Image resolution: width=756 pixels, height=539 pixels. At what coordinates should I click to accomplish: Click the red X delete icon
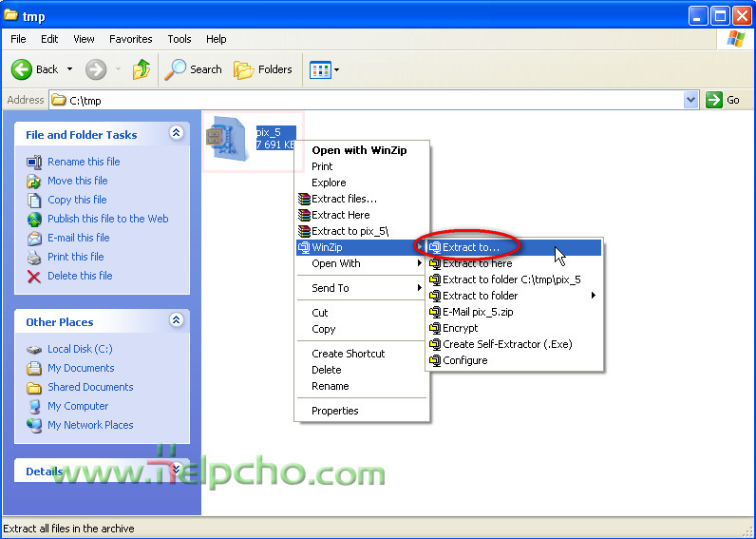click(x=34, y=277)
